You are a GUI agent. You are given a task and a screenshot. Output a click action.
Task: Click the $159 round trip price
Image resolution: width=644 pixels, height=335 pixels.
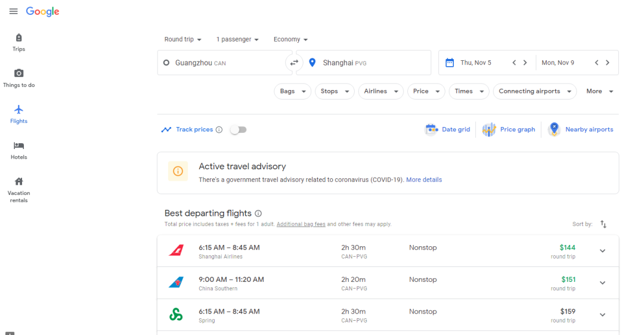568,312
